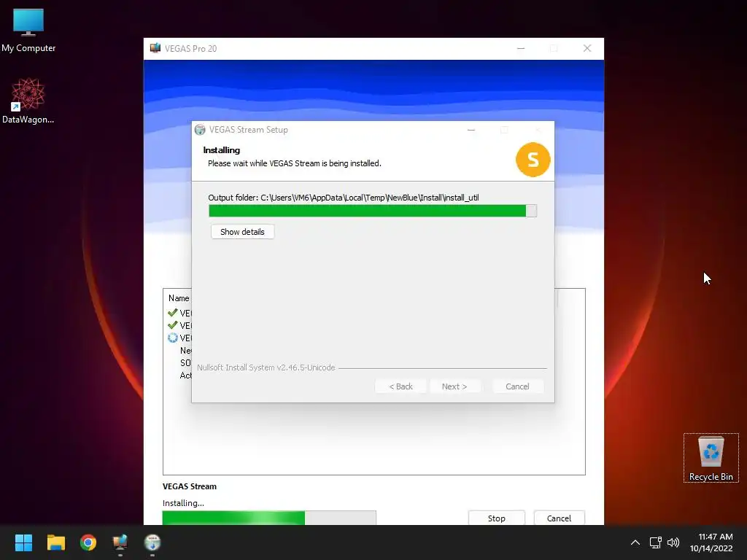Viewport: 747px width, 560px height.
Task: Open the Windows Start menu
Action: [x=23, y=542]
